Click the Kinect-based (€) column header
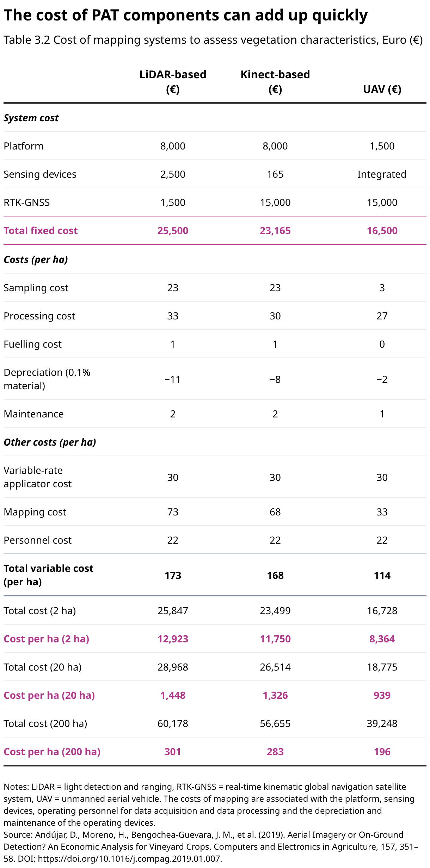The width and height of the screenshot is (430, 868). (275, 82)
